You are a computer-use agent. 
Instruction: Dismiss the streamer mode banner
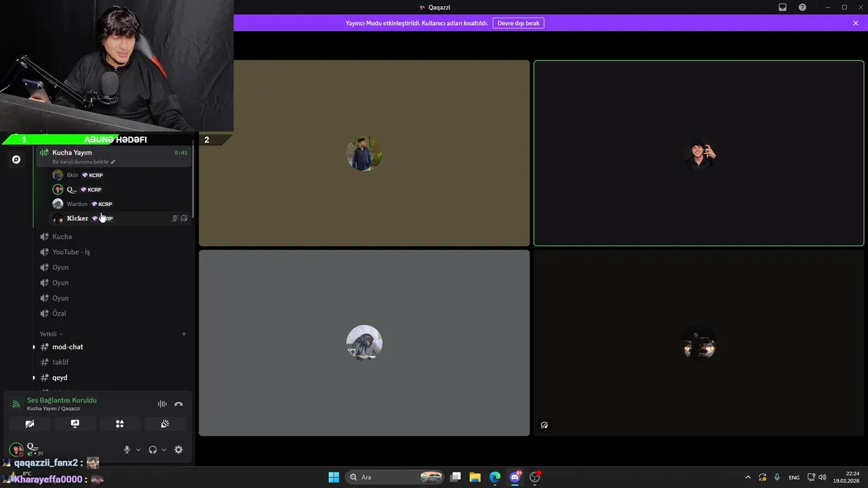(x=856, y=23)
